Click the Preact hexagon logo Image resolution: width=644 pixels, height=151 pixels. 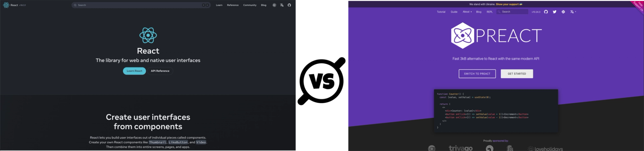click(462, 36)
